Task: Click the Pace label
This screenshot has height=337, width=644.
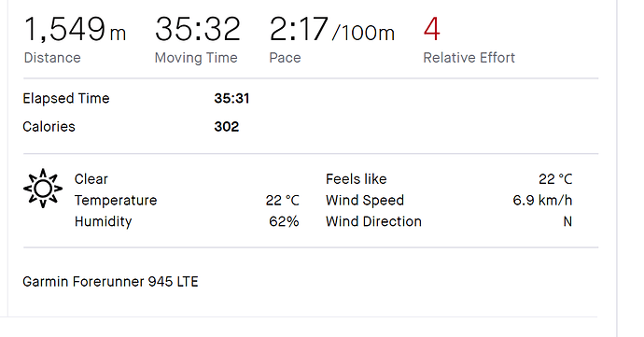Action: (x=285, y=58)
